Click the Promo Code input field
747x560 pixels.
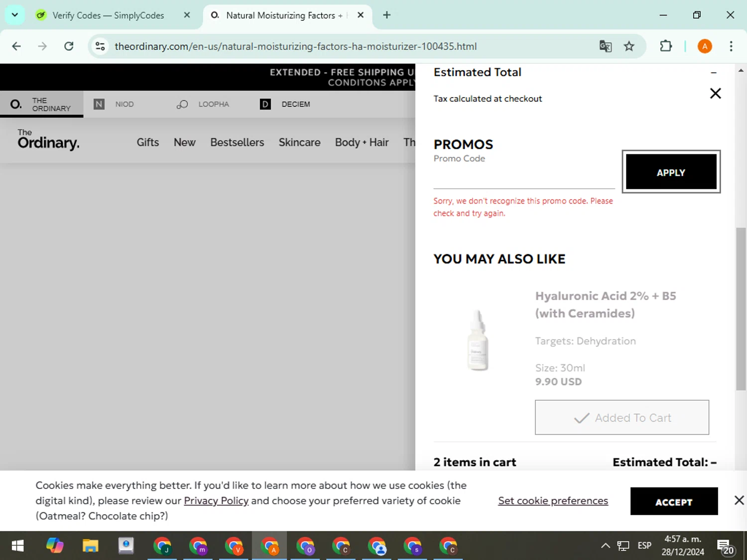[524, 177]
